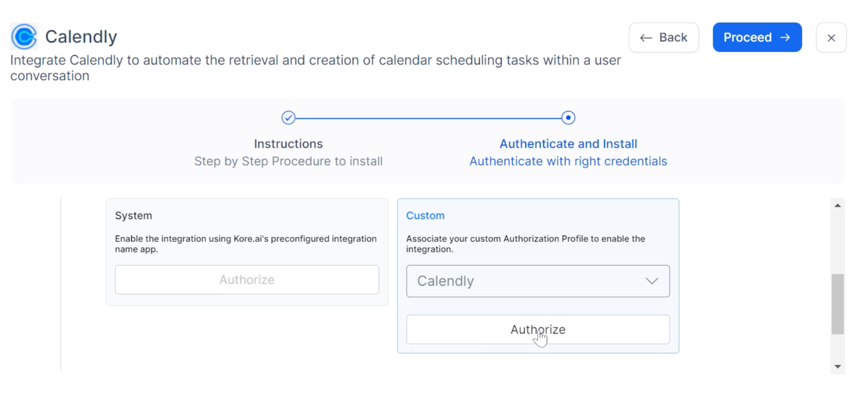Select the System authorization card heading
Image resolution: width=868 pixels, height=400 pixels.
[x=133, y=216]
